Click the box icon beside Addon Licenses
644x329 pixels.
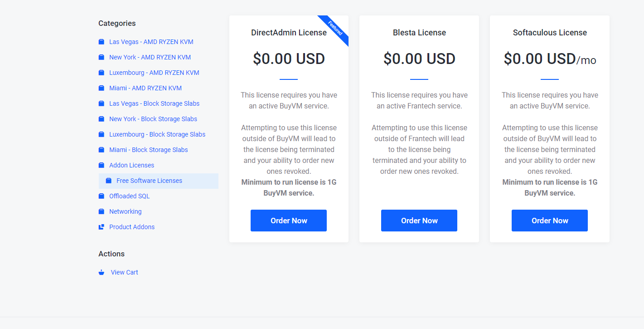coord(102,165)
